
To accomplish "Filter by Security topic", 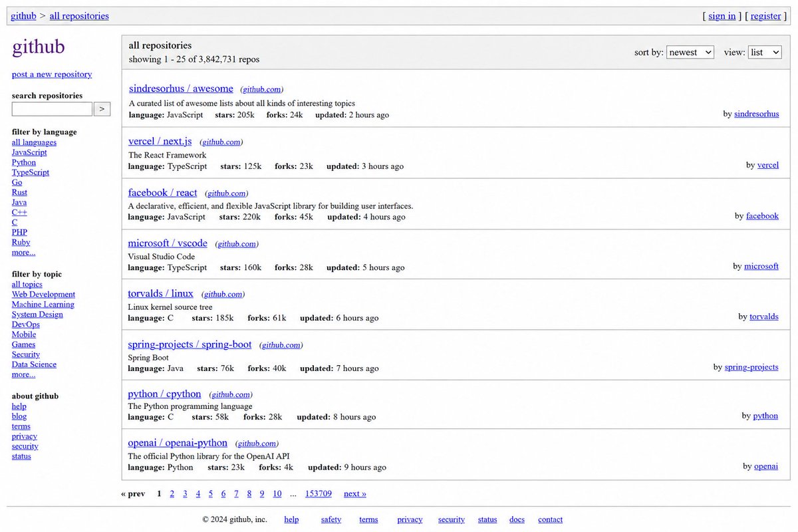I will (x=26, y=354).
